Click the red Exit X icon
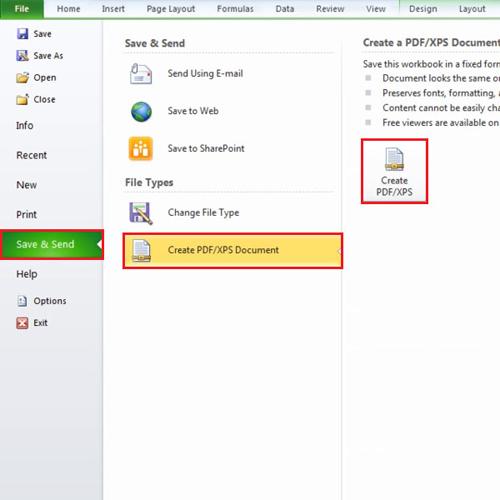 pyautogui.click(x=22, y=323)
